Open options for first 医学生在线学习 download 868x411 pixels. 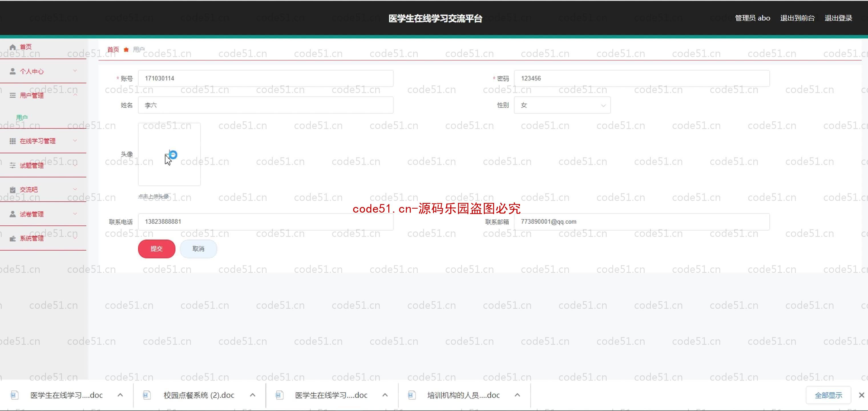tap(120, 395)
